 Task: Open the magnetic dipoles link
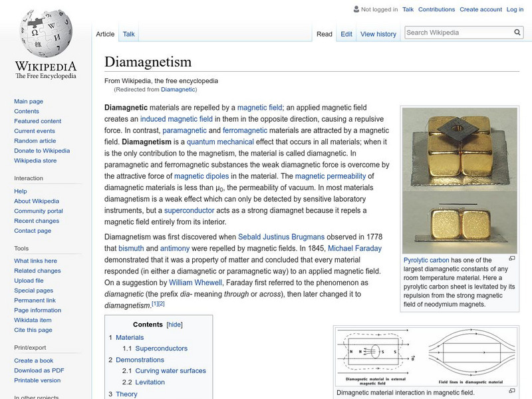pos(201,176)
